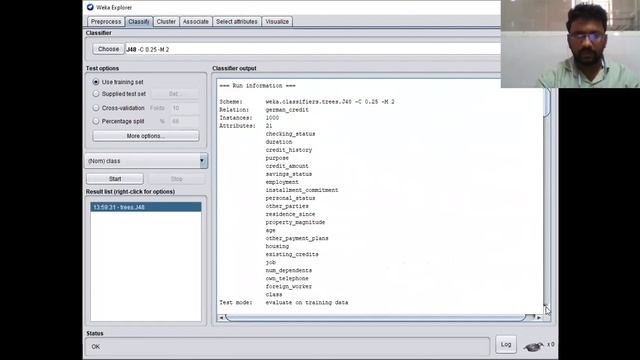This screenshot has width=640, height=360.
Task: Click the cross-validation Folds field
Action: [185, 108]
